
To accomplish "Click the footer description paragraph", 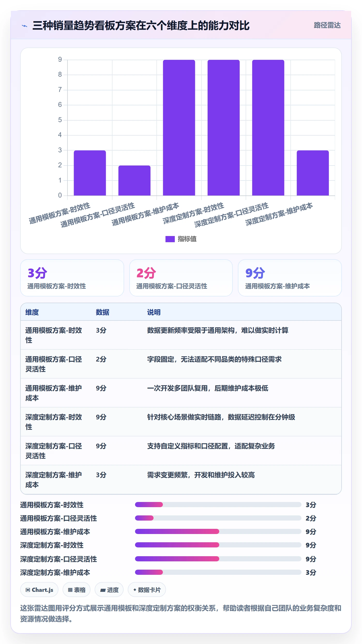I will click(x=181, y=614).
